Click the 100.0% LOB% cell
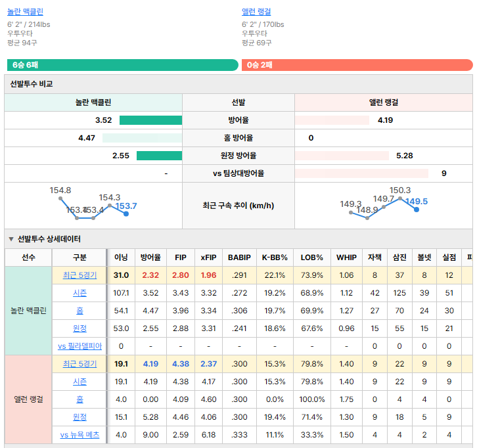 pyautogui.click(x=312, y=399)
